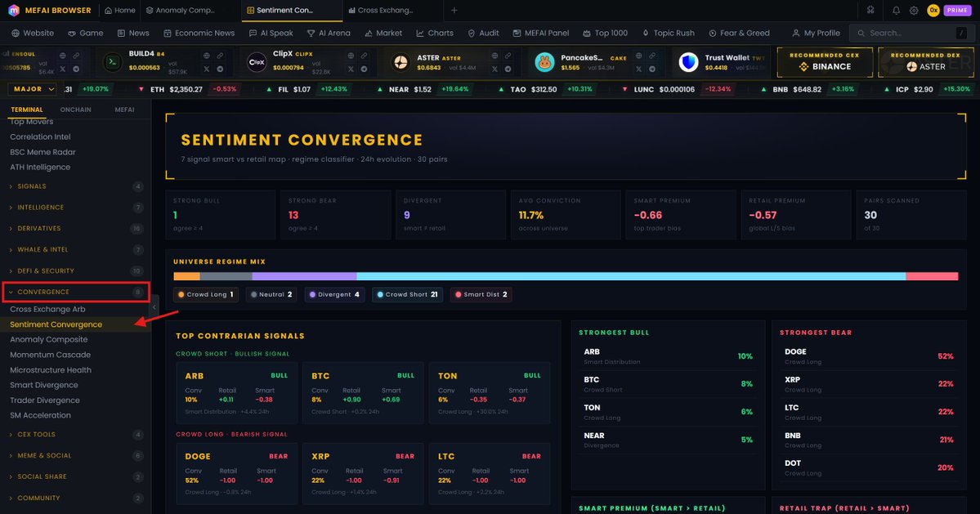
Task: Open browser settings gear icon
Action: (x=914, y=10)
